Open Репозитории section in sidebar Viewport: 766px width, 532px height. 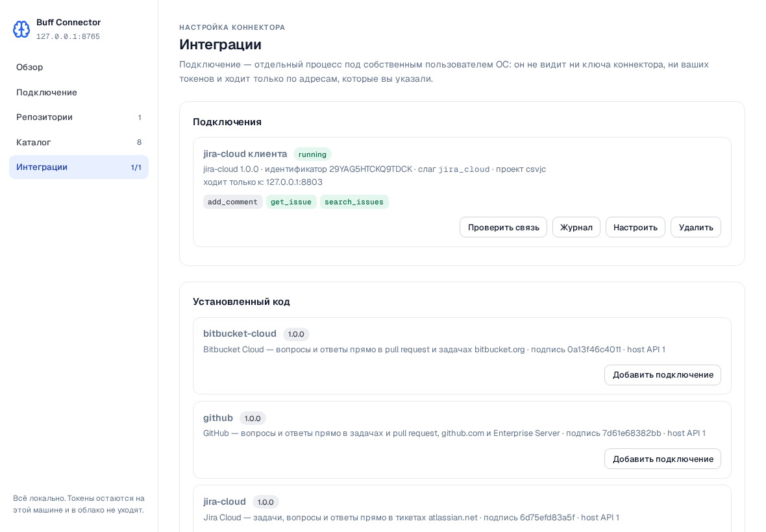(79, 117)
